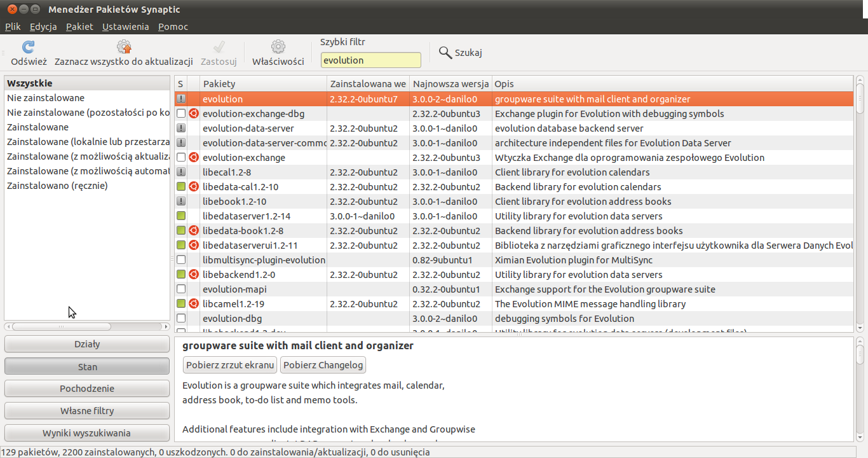The image size is (868, 458).
Task: Click Ubuntu logo icon beside libedata-book1.2-8
Action: (x=194, y=231)
